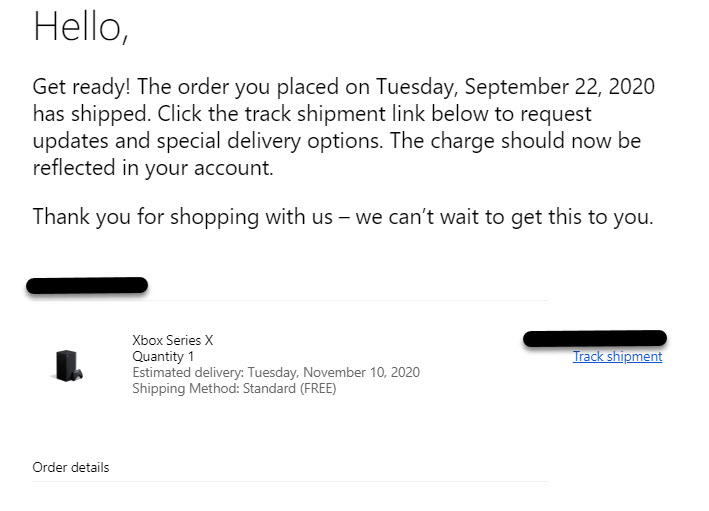Click the blacked-out order number on left
The height and width of the screenshot is (511, 709).
[87, 286]
